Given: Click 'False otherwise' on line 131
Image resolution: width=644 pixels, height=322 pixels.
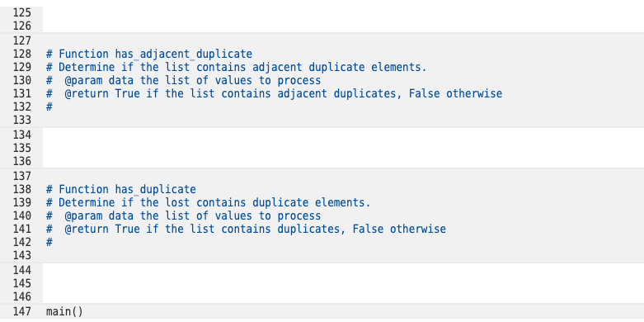Looking at the screenshot, I should coord(455,94).
